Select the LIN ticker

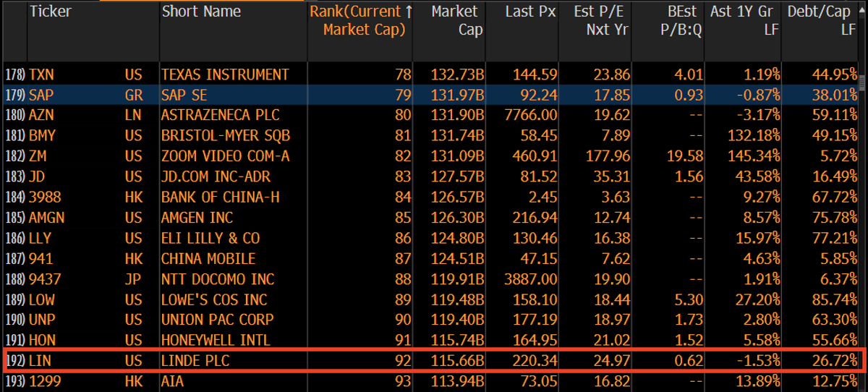pyautogui.click(x=40, y=360)
